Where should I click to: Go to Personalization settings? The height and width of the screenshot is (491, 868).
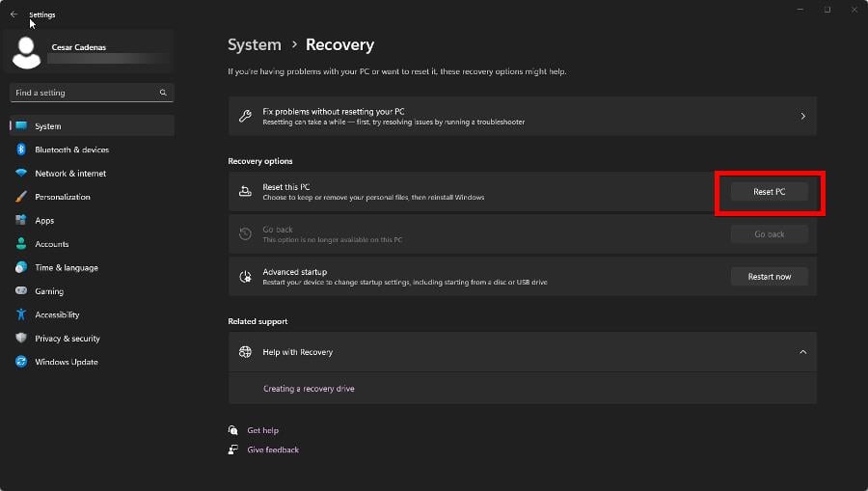tap(92, 197)
